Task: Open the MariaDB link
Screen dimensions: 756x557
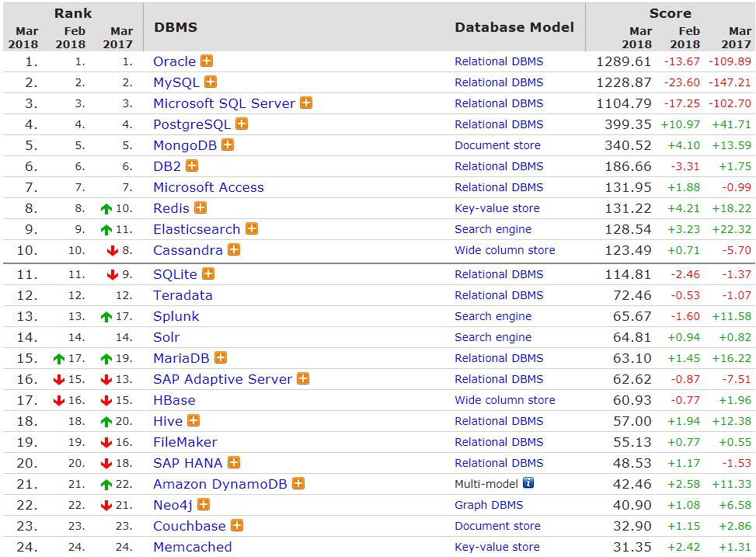Action: point(181,358)
